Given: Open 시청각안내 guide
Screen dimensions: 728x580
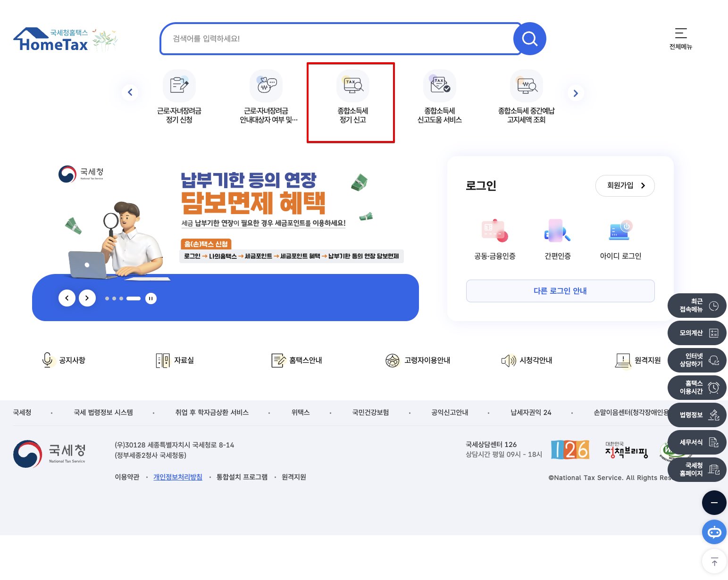Looking at the screenshot, I should (x=527, y=360).
